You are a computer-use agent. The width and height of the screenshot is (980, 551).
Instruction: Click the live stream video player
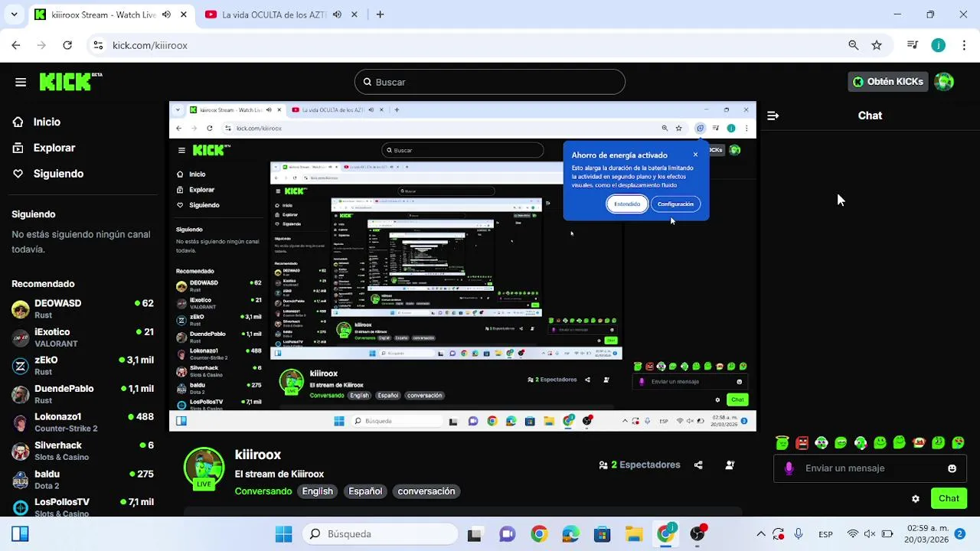[x=462, y=266]
